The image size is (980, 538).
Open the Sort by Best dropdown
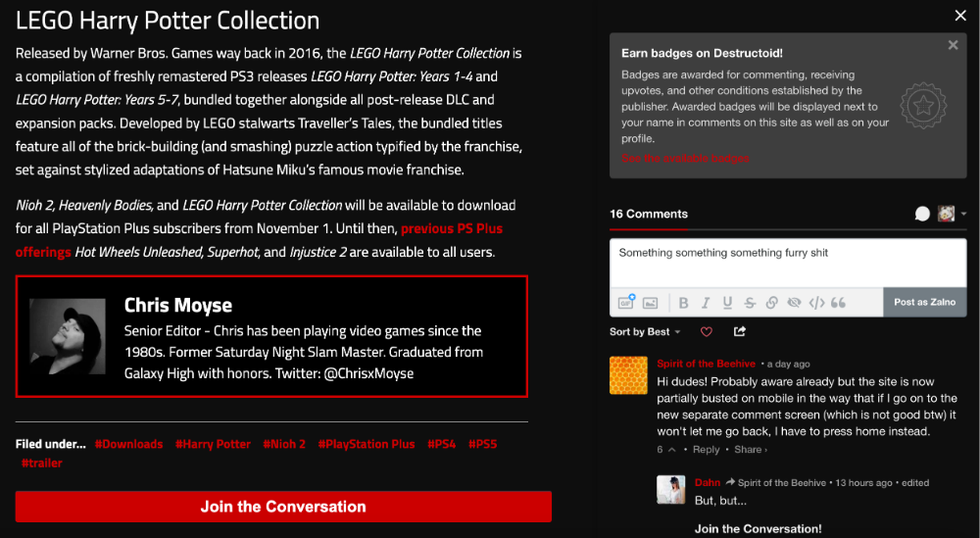[x=645, y=332]
